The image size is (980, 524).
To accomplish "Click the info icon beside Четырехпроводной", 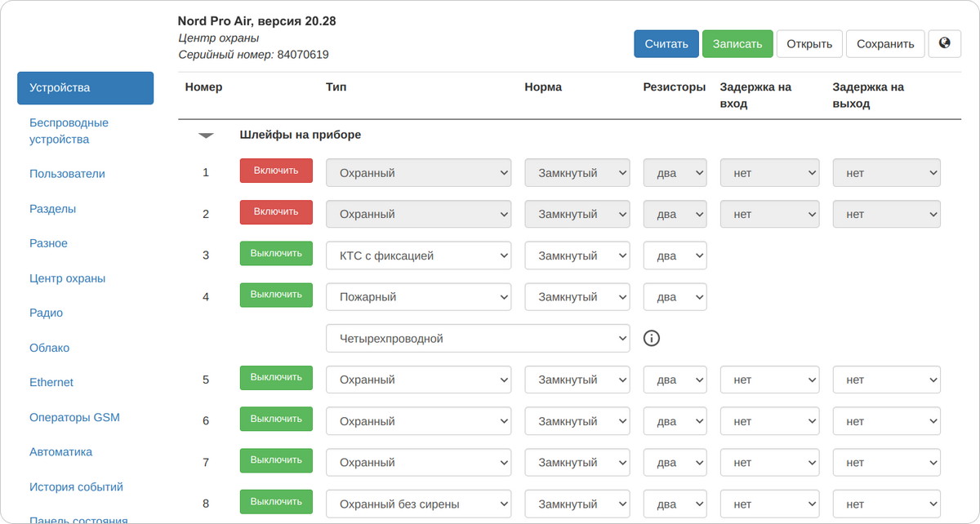I will (651, 338).
